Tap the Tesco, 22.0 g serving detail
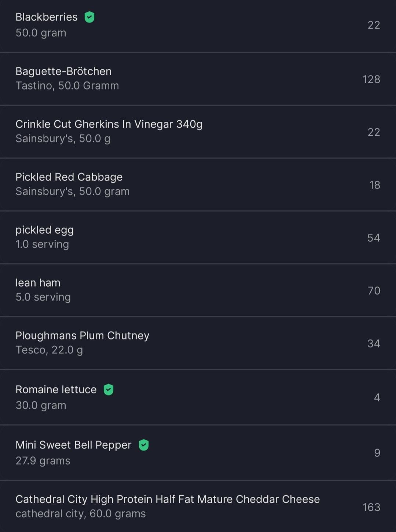The height and width of the screenshot is (532, 396). coord(49,350)
